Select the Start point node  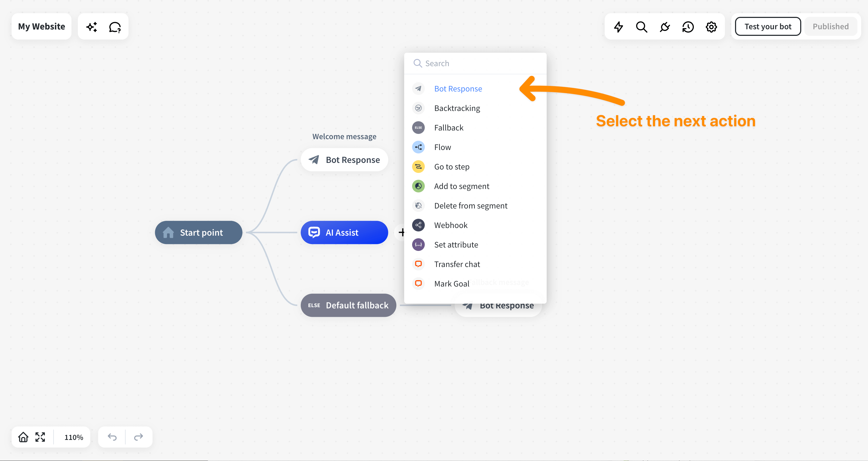point(198,232)
